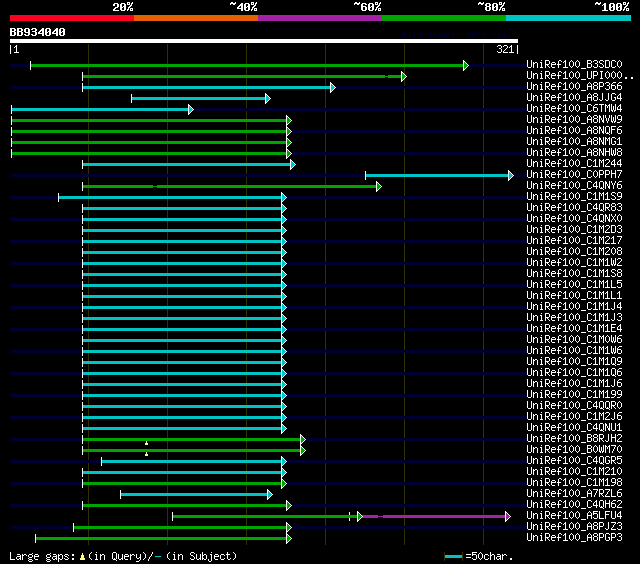Click the cyan alignment bar for A8P366
Image resolution: width=640 pixels, height=564 pixels.
pos(207,87)
